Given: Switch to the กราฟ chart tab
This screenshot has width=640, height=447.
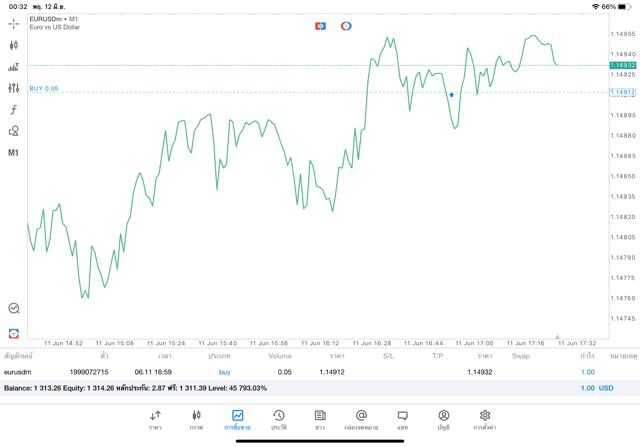Looking at the screenshot, I should coord(196,420).
